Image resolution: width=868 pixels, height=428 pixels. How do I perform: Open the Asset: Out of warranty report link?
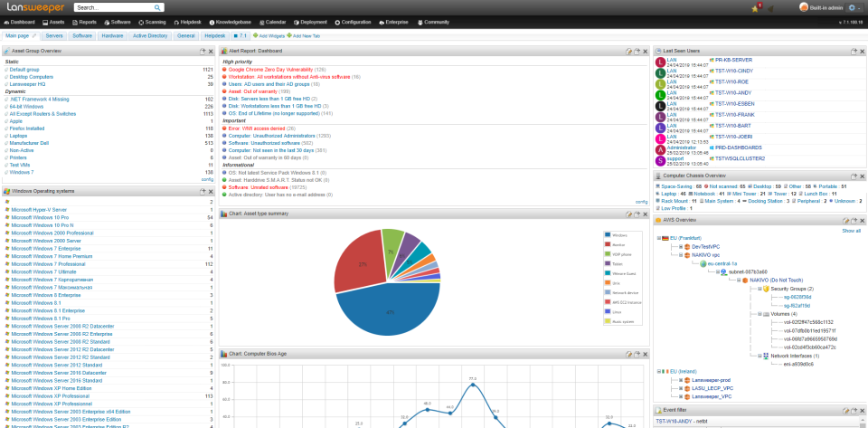pyautogui.click(x=253, y=90)
